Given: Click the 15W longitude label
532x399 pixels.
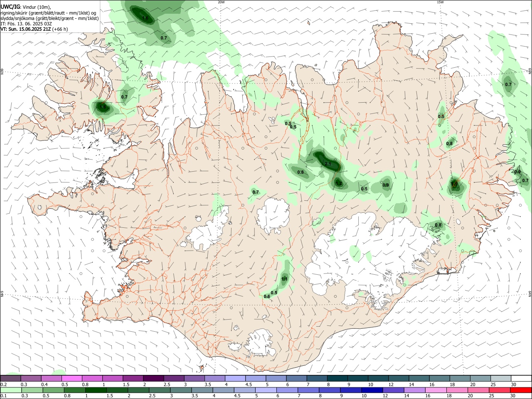Looking at the screenshot, I should [440, 2].
